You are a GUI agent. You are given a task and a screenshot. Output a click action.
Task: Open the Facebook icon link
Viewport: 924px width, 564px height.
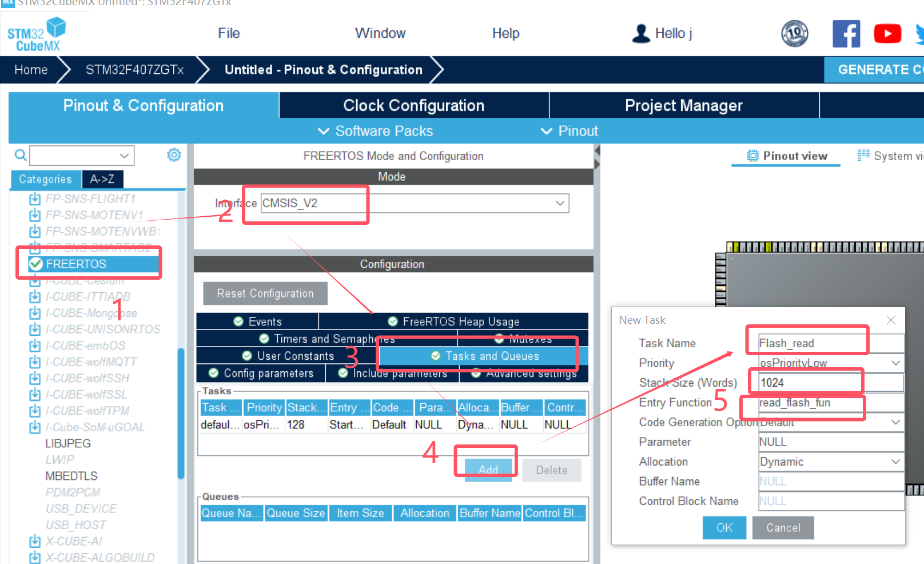pyautogui.click(x=846, y=34)
